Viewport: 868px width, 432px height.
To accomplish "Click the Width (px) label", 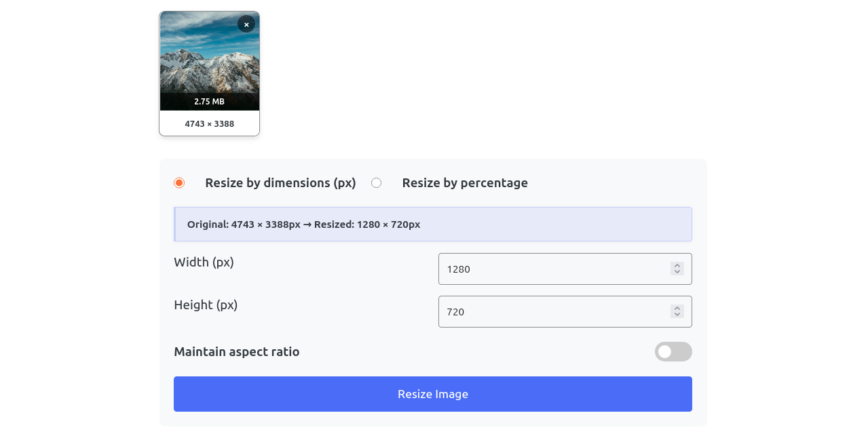I will click(x=204, y=262).
